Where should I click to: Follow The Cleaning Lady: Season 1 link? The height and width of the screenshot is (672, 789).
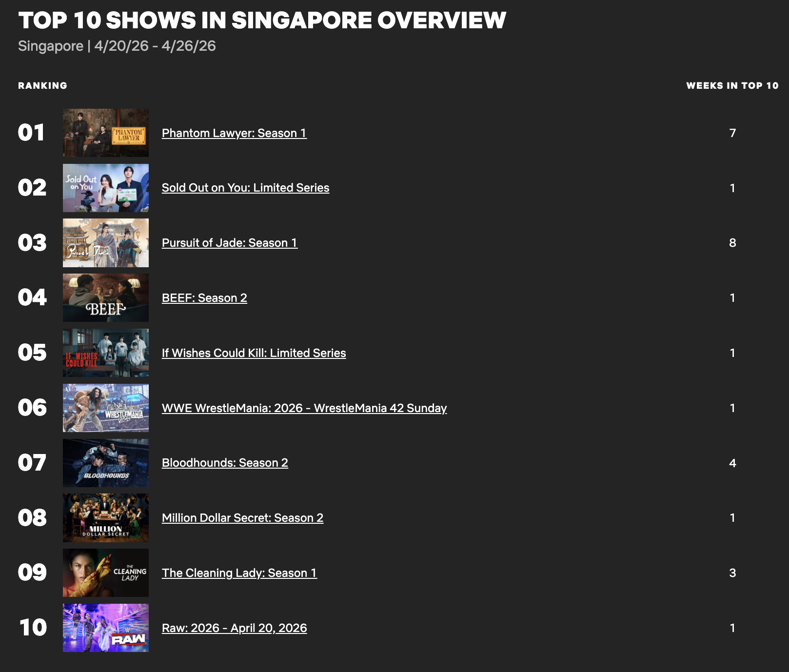point(239,573)
